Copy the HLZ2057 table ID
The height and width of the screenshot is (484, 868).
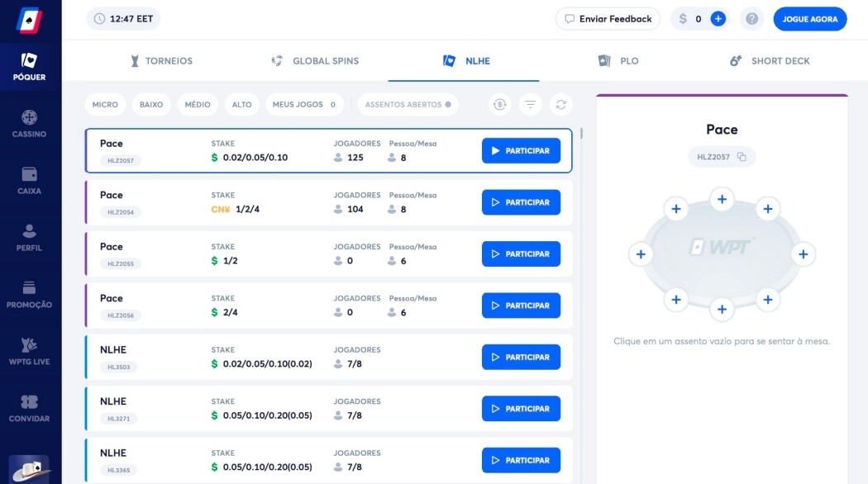pyautogui.click(x=742, y=157)
